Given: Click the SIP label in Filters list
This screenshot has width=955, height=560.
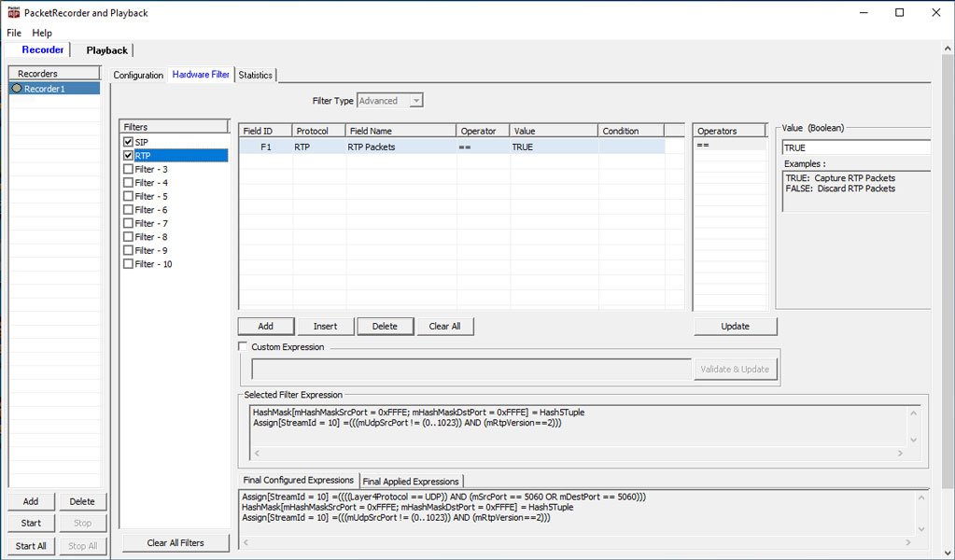Looking at the screenshot, I should pyautogui.click(x=141, y=142).
